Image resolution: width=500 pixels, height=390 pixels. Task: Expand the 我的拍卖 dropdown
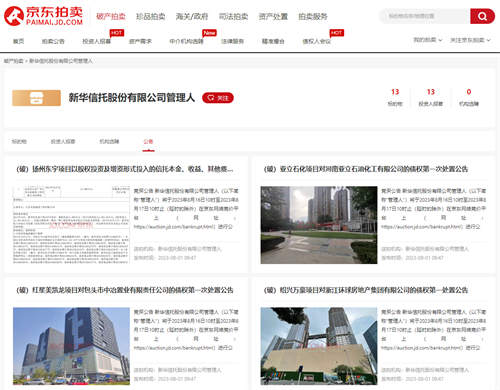point(428,40)
